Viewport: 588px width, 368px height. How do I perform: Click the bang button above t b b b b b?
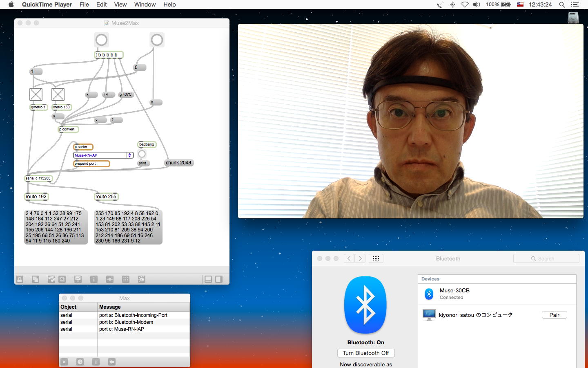[101, 40]
